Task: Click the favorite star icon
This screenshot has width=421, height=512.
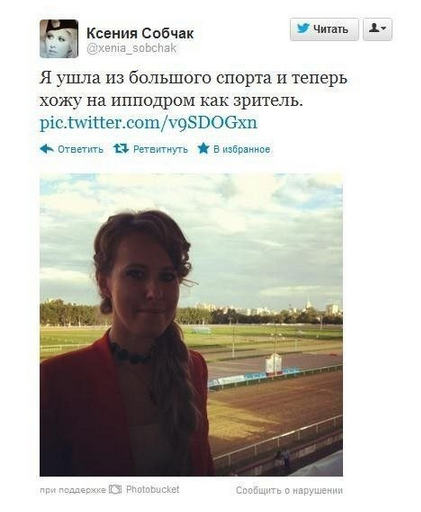Action: (203, 148)
